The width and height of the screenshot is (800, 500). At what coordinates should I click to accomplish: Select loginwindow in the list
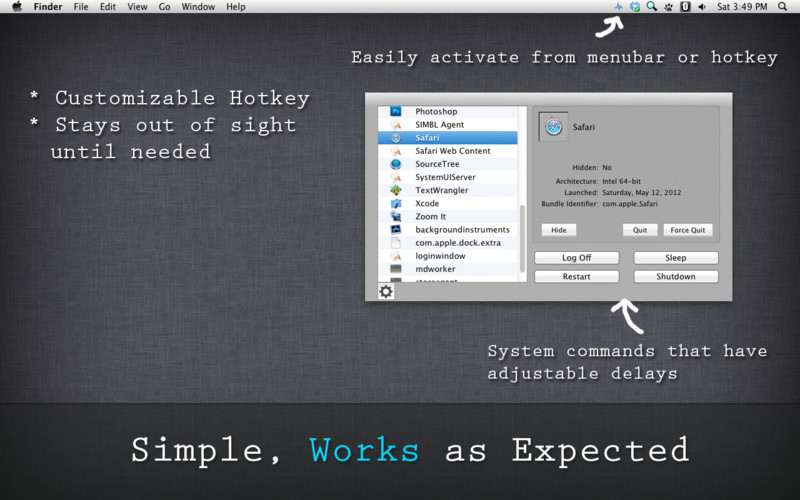[x=447, y=256]
